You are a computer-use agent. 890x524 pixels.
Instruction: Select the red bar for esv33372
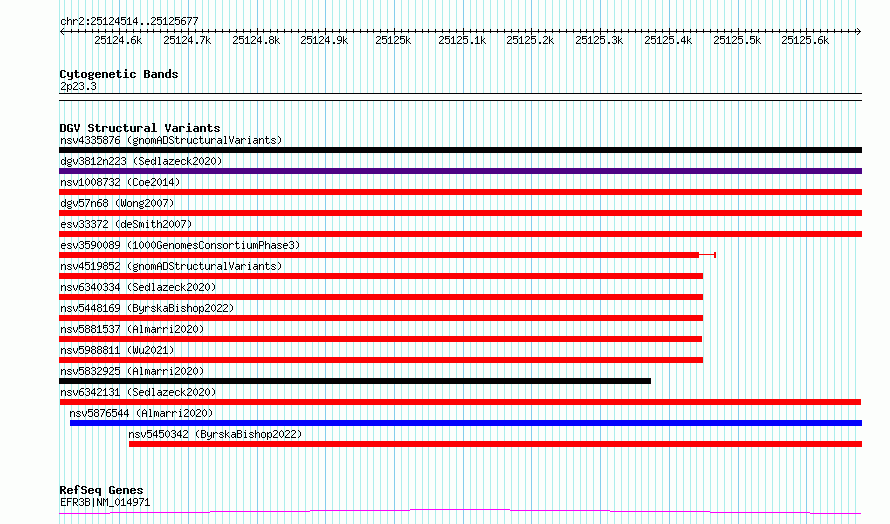point(460,234)
